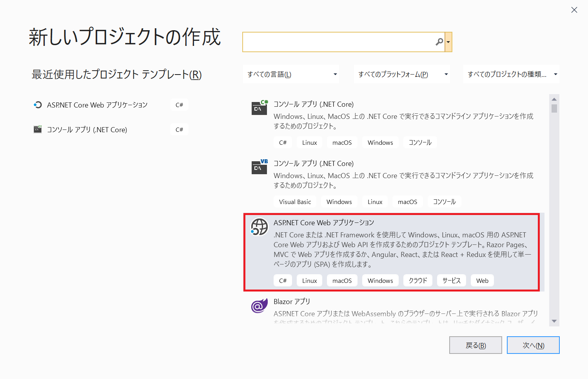Click the search magnifier icon

(x=439, y=42)
